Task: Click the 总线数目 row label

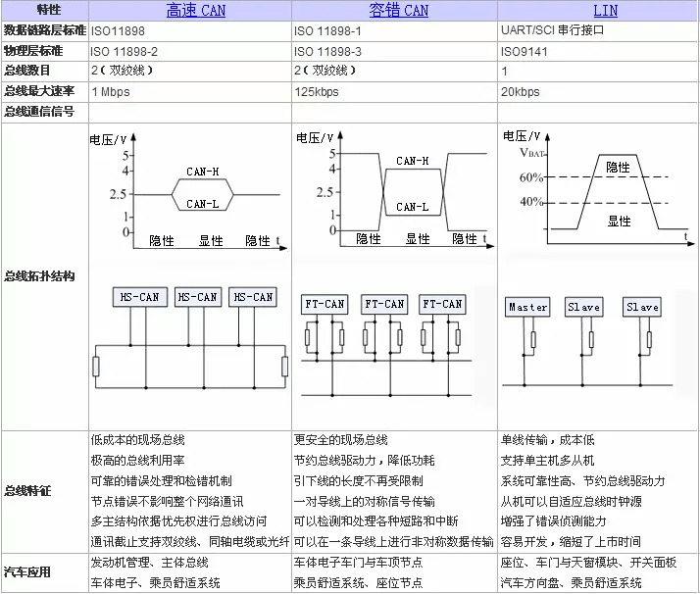Action: click(x=27, y=71)
